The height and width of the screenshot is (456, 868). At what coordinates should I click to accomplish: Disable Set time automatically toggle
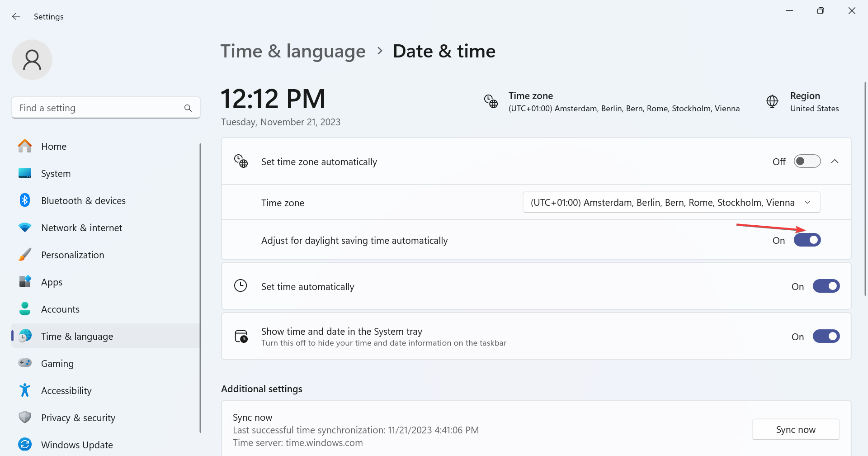(x=826, y=286)
